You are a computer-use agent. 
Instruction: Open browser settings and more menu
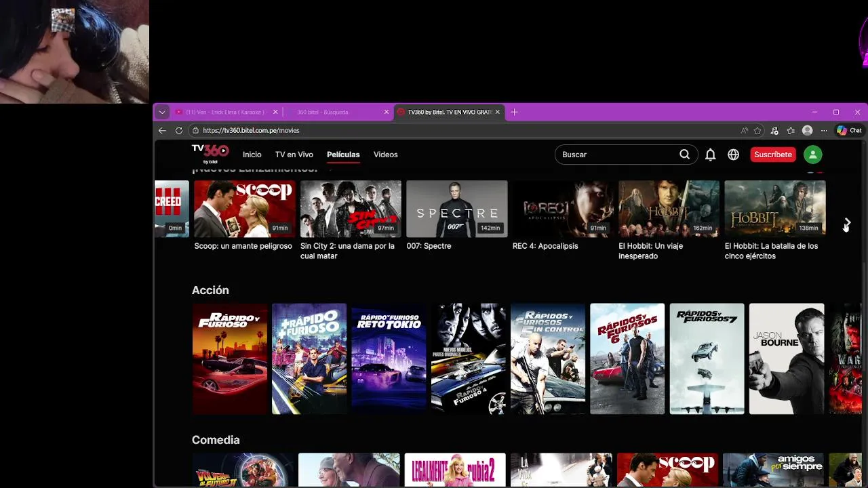(824, 130)
